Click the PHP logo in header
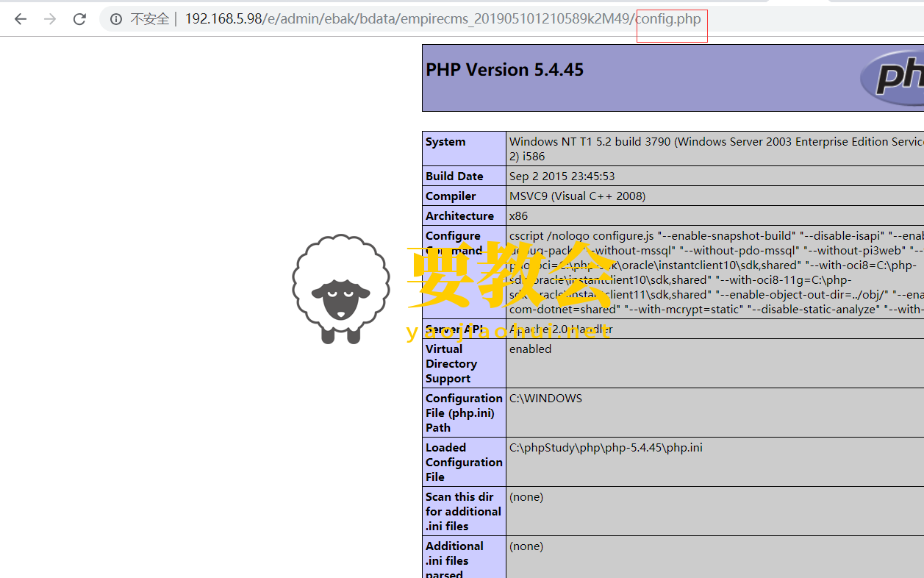 pos(892,78)
